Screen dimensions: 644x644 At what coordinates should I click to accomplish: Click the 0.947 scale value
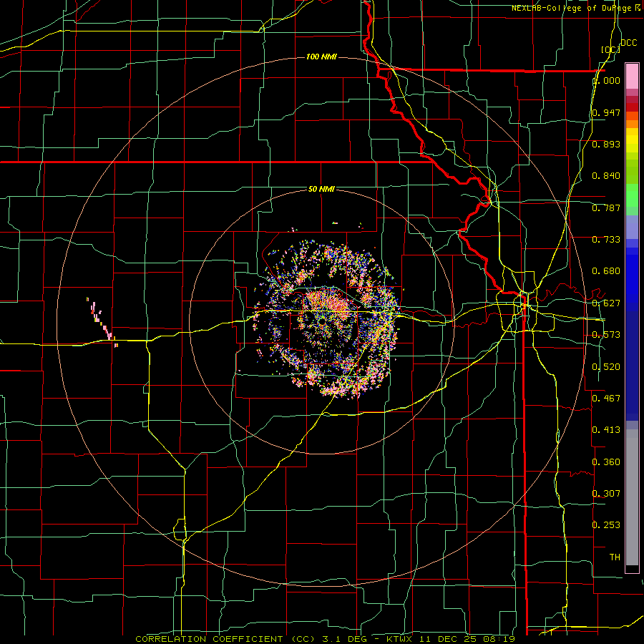coord(606,112)
